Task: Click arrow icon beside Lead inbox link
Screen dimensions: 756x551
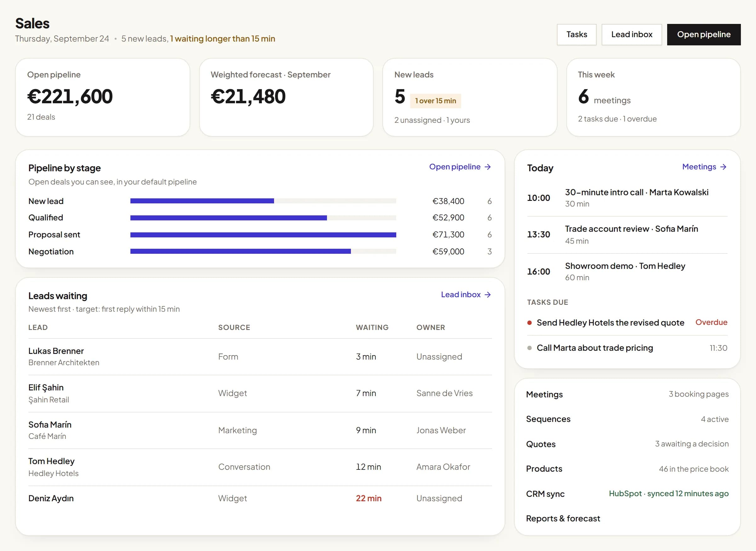Action: pos(487,294)
